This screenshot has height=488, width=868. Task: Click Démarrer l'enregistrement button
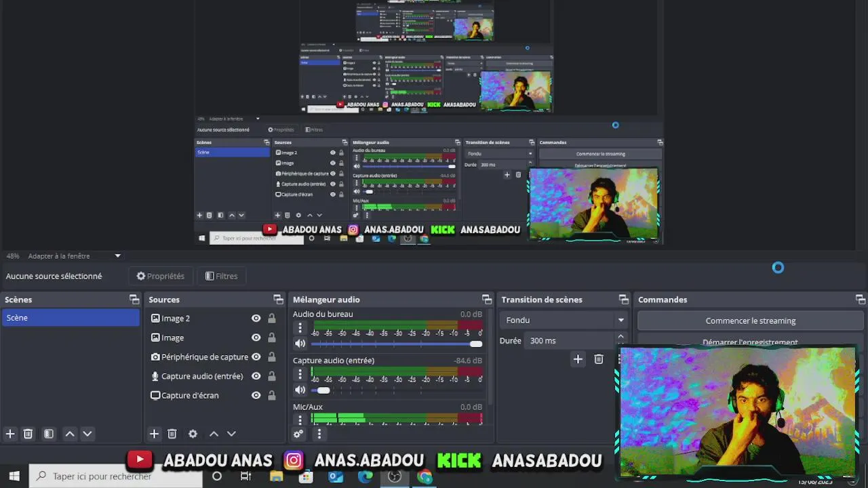click(751, 341)
